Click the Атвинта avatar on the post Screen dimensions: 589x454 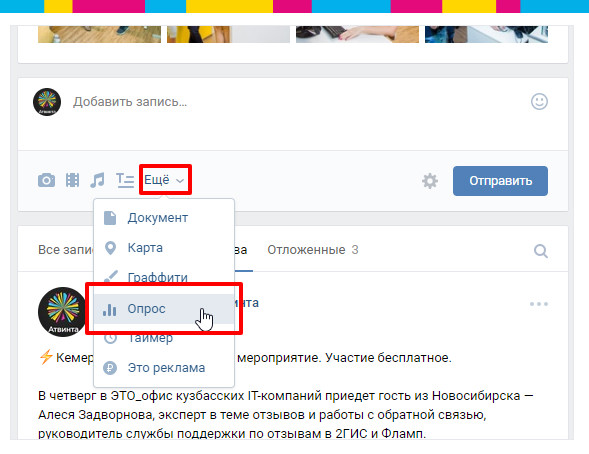(x=62, y=312)
